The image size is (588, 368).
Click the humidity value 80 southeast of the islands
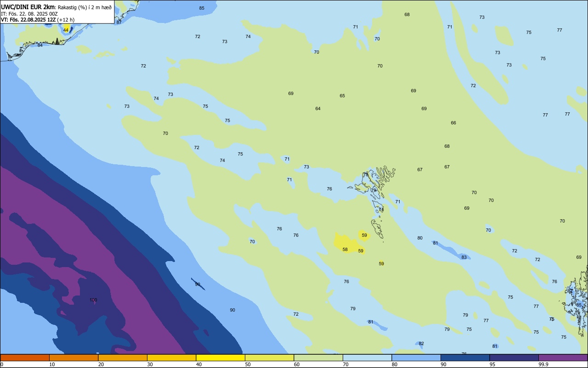[x=420, y=238]
